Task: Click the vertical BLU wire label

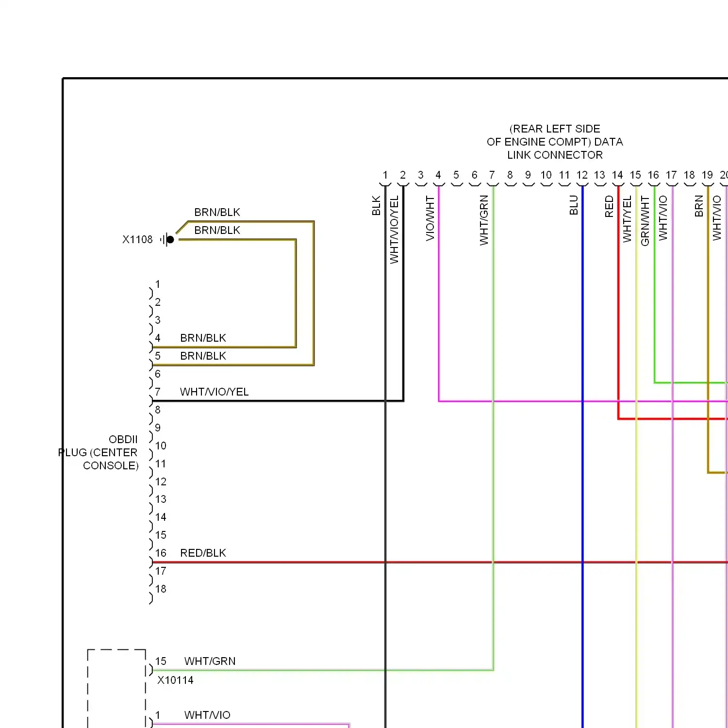Action: click(574, 205)
